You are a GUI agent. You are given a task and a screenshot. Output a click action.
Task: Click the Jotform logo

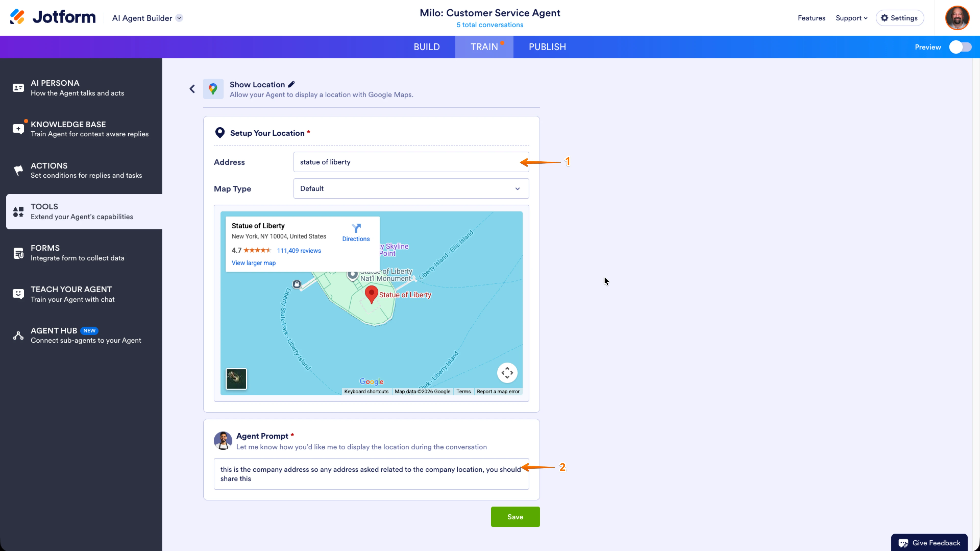pos(53,17)
